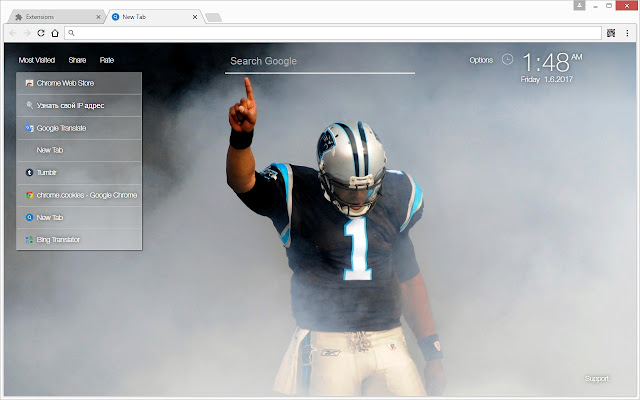
Task: Select the active New Tab tab
Action: pos(154,17)
